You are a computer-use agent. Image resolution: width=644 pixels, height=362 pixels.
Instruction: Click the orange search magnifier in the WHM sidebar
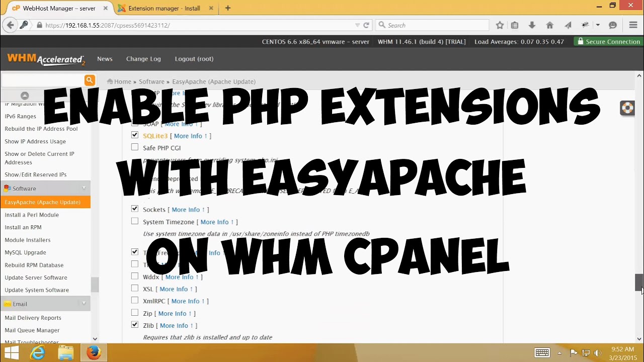90,80
